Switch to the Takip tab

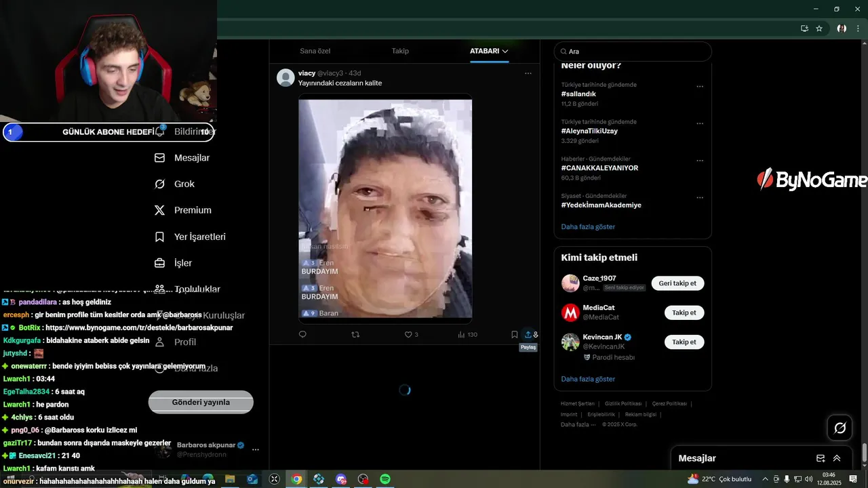[x=400, y=51]
